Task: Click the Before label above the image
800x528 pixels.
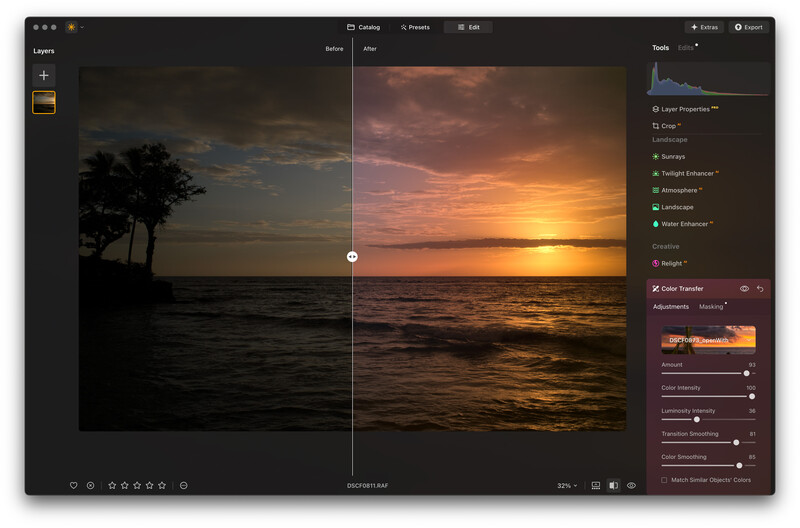Action: pos(334,49)
